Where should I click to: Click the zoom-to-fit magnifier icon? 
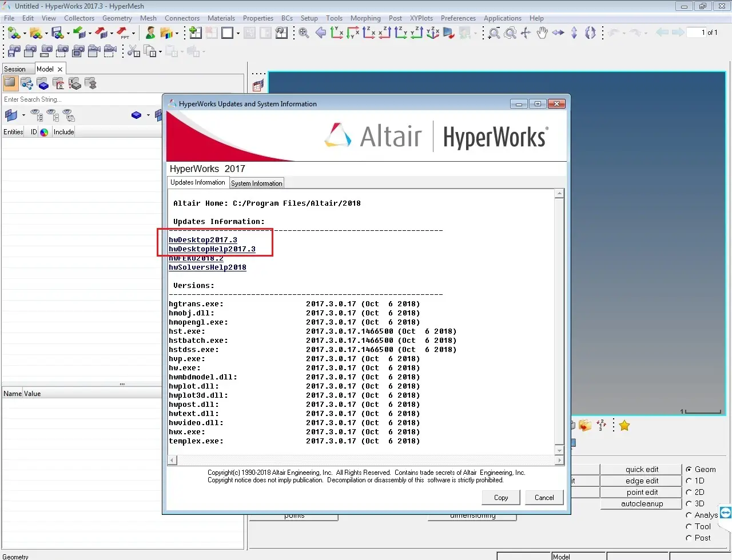pyautogui.click(x=304, y=33)
